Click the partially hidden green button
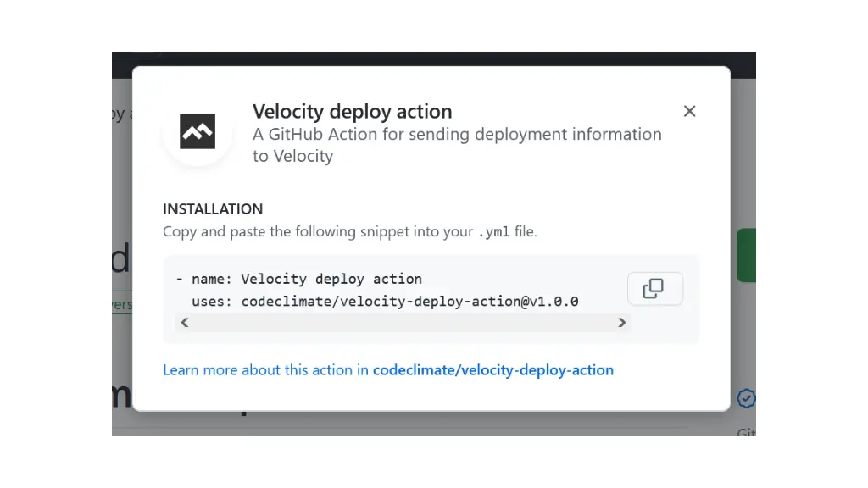 tap(746, 255)
